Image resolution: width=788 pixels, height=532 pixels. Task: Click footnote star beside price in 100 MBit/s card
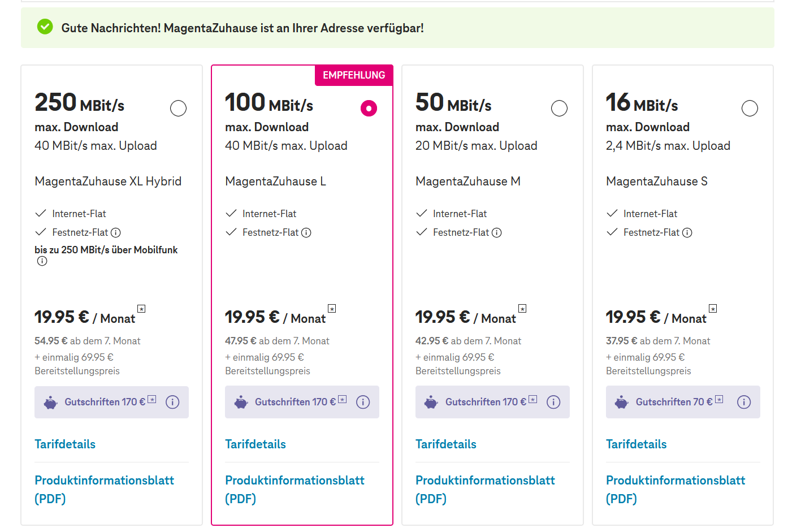(332, 309)
